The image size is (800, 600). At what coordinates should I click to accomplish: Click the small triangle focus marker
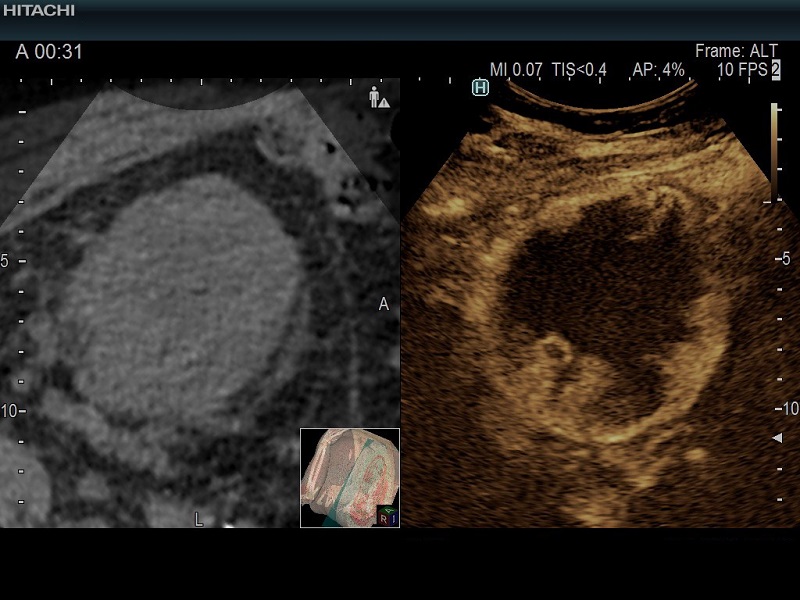tap(778, 439)
